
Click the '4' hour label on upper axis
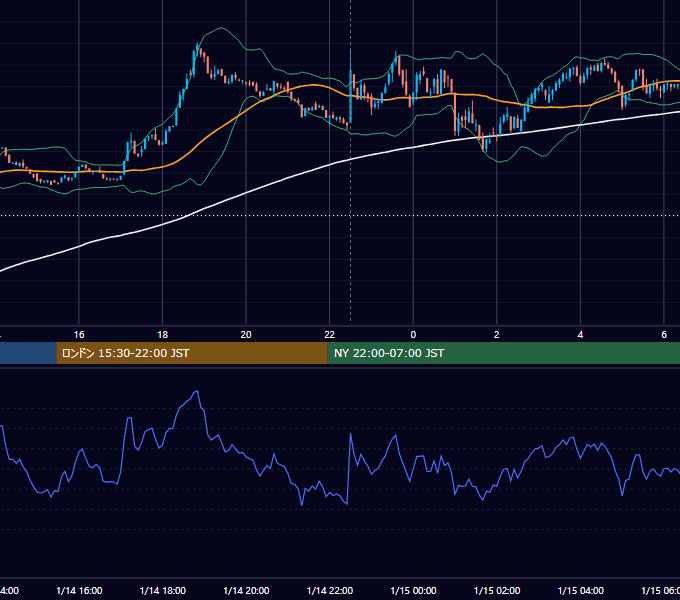(x=580, y=335)
